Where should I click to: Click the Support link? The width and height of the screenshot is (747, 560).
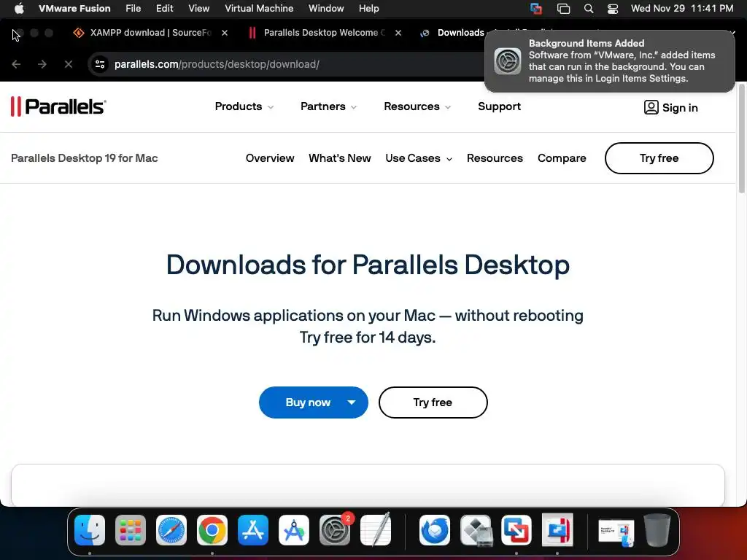point(499,106)
